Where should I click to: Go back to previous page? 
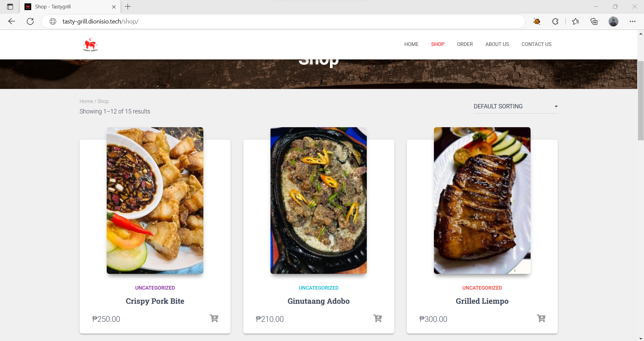(12, 21)
